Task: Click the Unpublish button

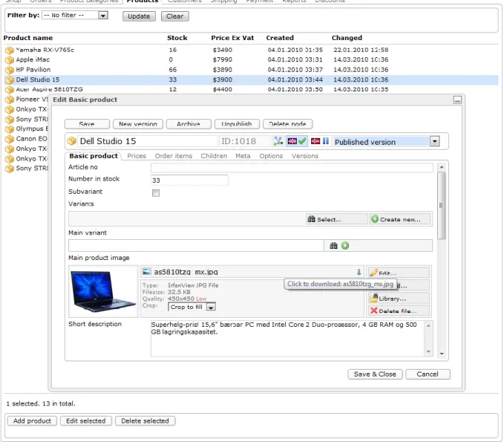Action: click(237, 124)
